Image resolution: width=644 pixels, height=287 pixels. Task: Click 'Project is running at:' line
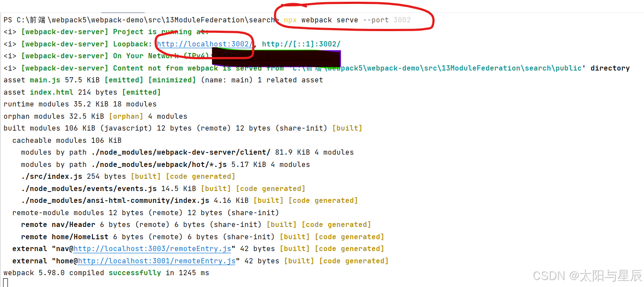(x=106, y=32)
